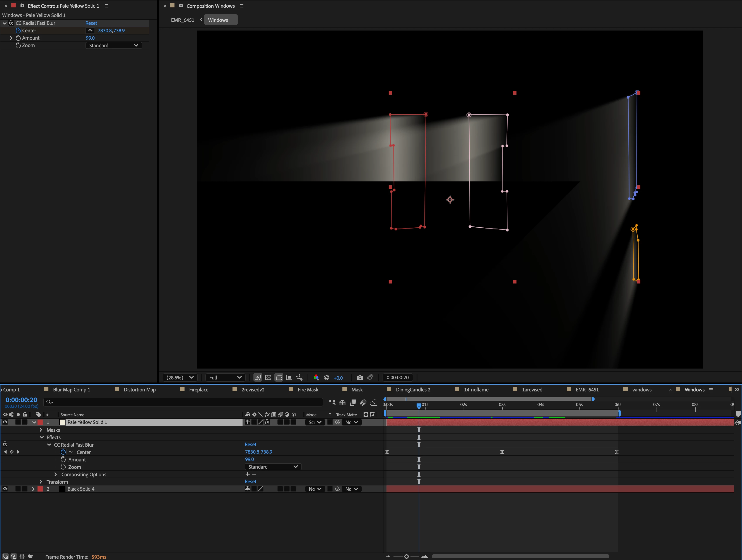The image size is (742, 560).
Task: Click the Center point picker crosshair
Action: coord(90,31)
